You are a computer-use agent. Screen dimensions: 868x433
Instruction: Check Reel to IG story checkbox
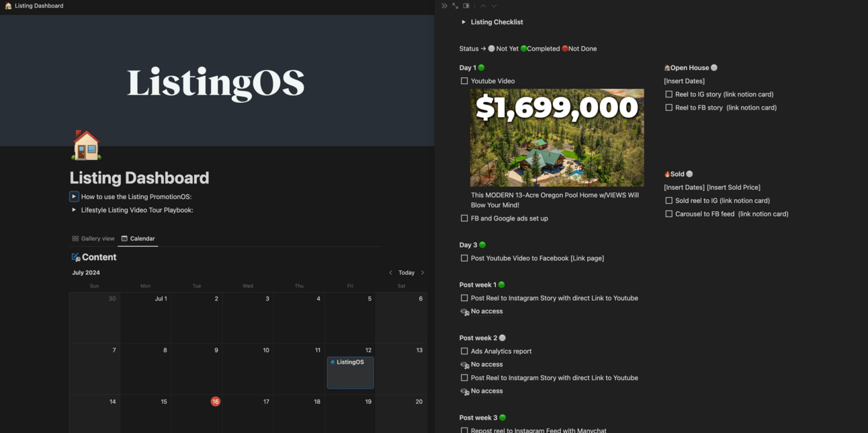(668, 95)
